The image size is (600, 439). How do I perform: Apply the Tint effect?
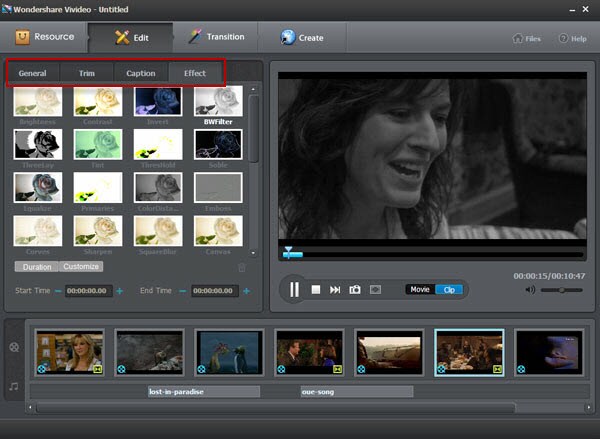pyautogui.click(x=98, y=144)
